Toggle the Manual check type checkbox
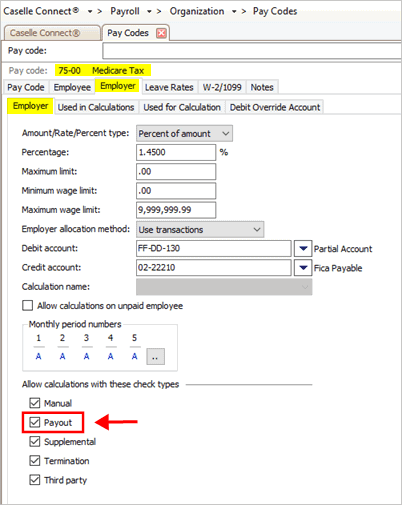Screen dimensions: 402x505 [x=35, y=403]
